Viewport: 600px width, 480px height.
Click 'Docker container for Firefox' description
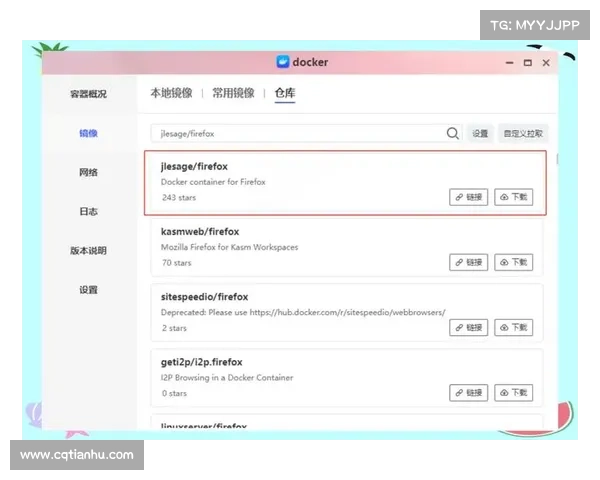click(213, 182)
